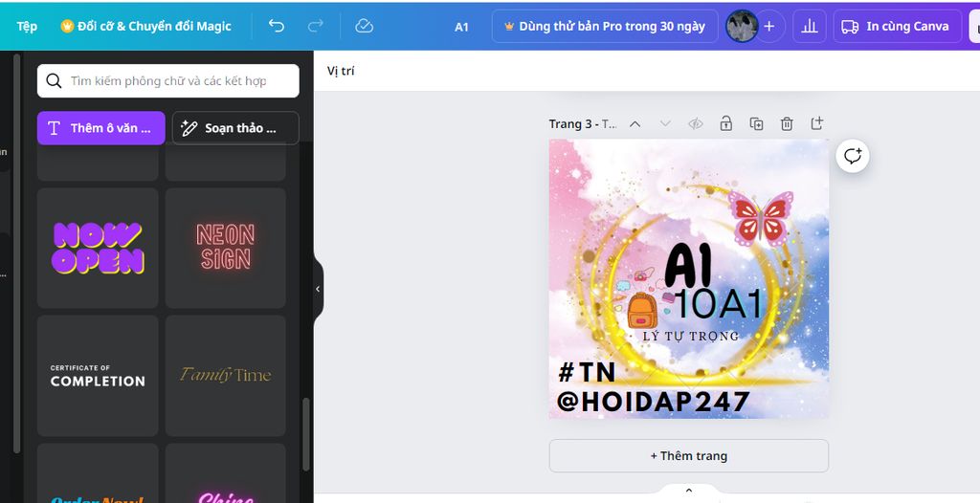Viewport: 980px width, 503px height.
Task: Collapse the side panel with arrow handle
Action: [x=318, y=289]
